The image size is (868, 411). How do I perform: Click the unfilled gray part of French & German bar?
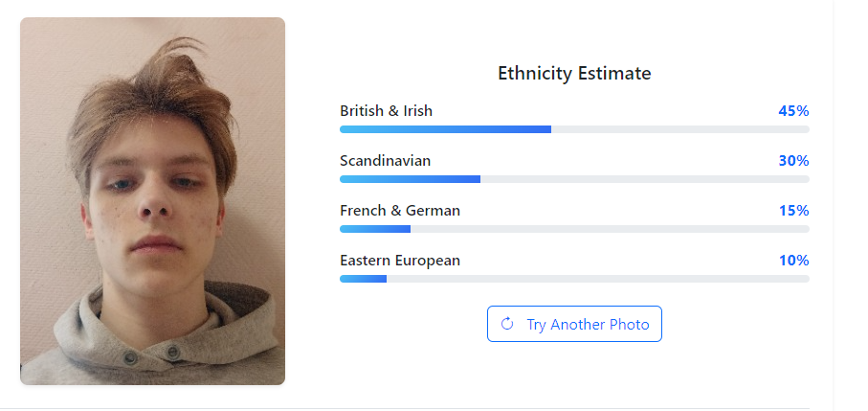pos(610,229)
